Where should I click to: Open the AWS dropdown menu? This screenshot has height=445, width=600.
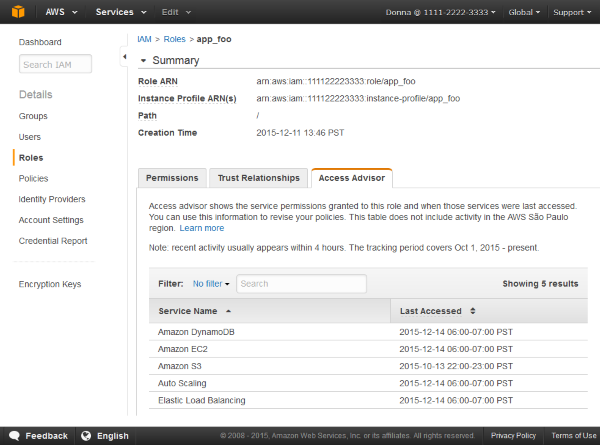tap(61, 12)
